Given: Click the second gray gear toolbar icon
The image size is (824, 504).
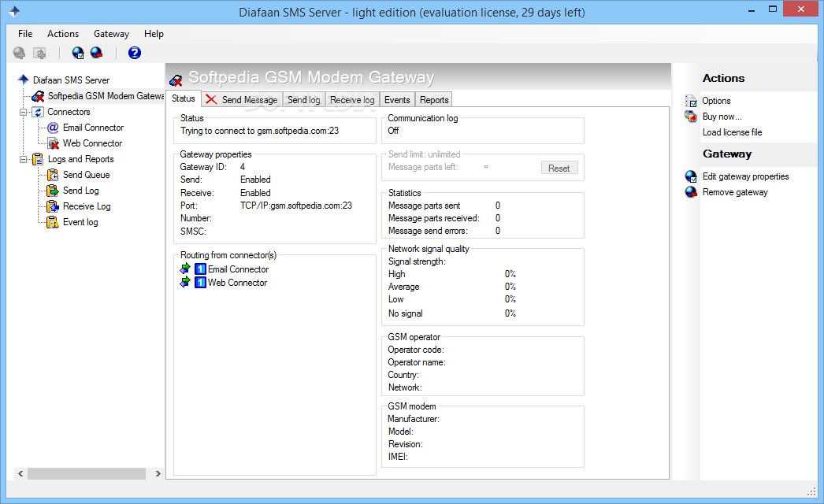Looking at the screenshot, I should (39, 53).
